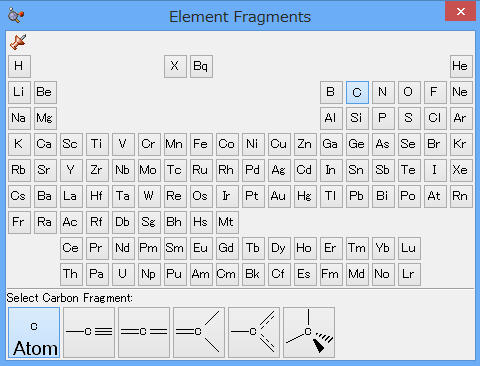480x366 pixels.
Task: Select the Bq ghost atom button
Action: pos(201,66)
